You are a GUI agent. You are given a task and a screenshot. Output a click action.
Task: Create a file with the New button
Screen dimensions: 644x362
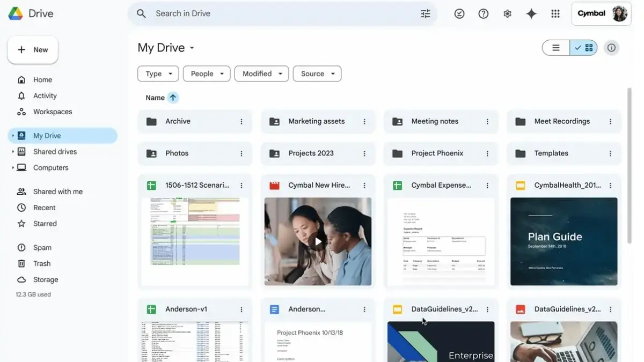tap(32, 49)
